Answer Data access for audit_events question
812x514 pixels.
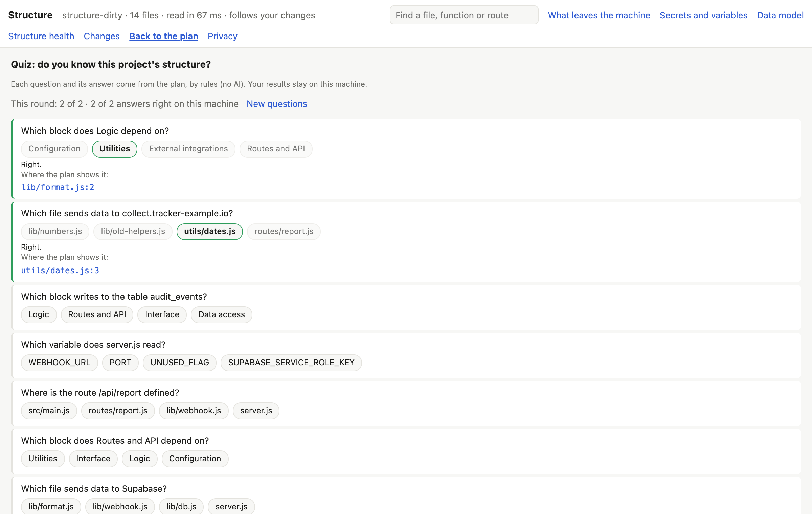(222, 314)
